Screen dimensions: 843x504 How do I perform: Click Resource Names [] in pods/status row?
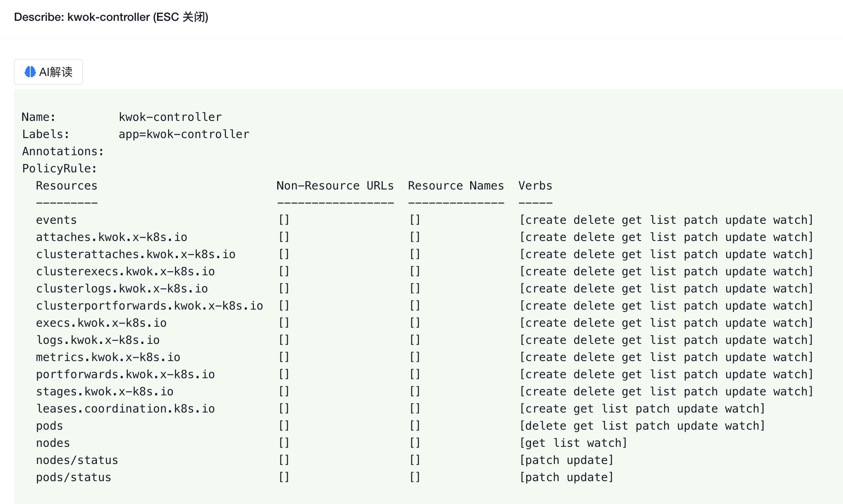click(x=415, y=477)
